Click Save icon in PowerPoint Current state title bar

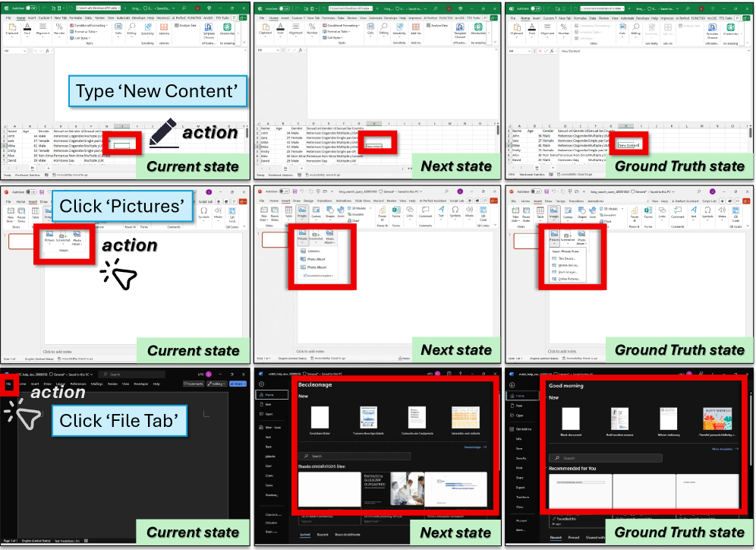pyautogui.click(x=42, y=192)
